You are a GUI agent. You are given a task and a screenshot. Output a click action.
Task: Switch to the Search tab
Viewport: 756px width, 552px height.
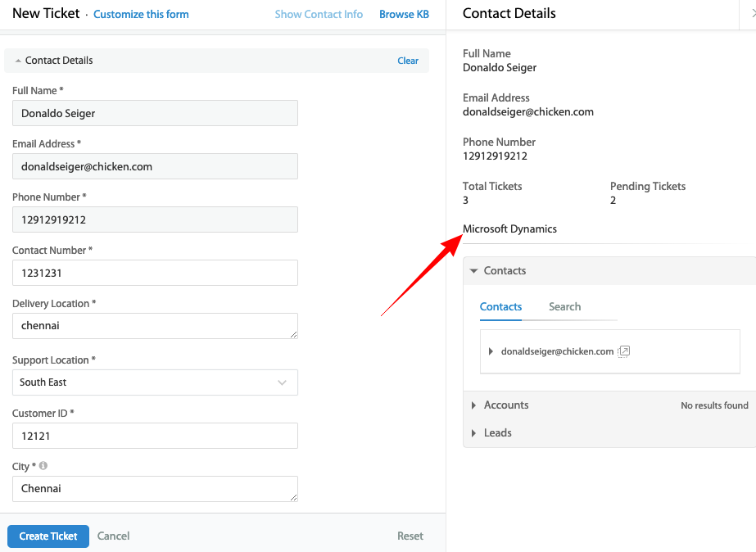pyautogui.click(x=564, y=307)
